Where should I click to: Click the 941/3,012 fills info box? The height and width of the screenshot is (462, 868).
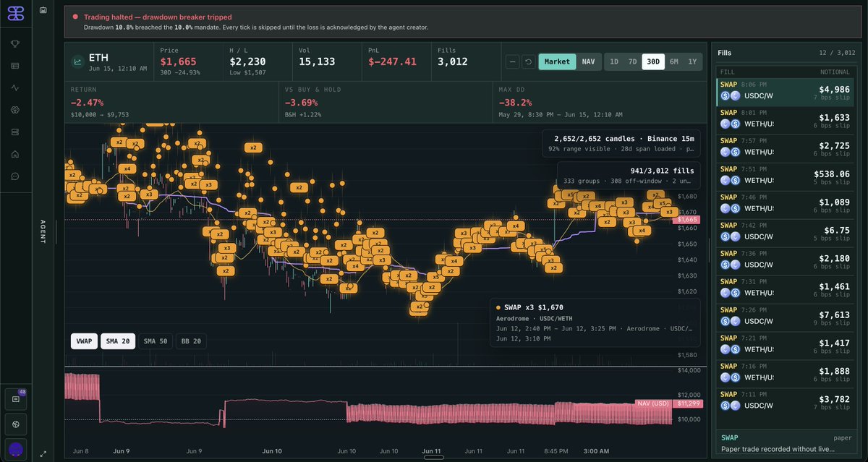pos(629,176)
